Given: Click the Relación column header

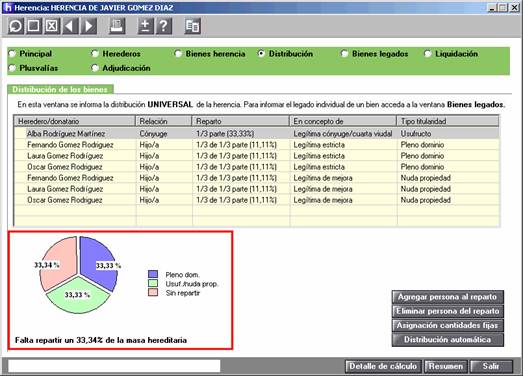Looking at the screenshot, I should point(163,121).
